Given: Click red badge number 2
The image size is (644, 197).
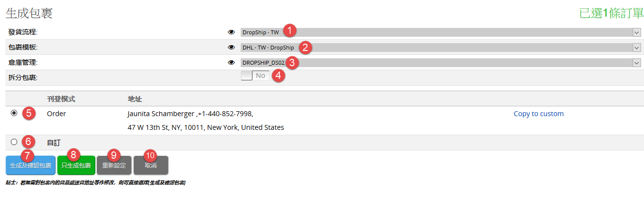Looking at the screenshot, I should (305, 47).
